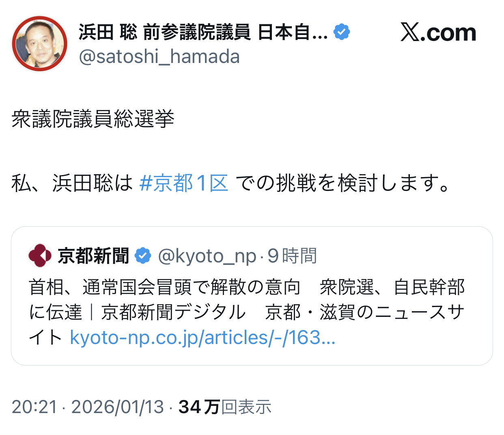Click the 9時間 quoted post timestamp
The image size is (504, 435).
coord(292,256)
